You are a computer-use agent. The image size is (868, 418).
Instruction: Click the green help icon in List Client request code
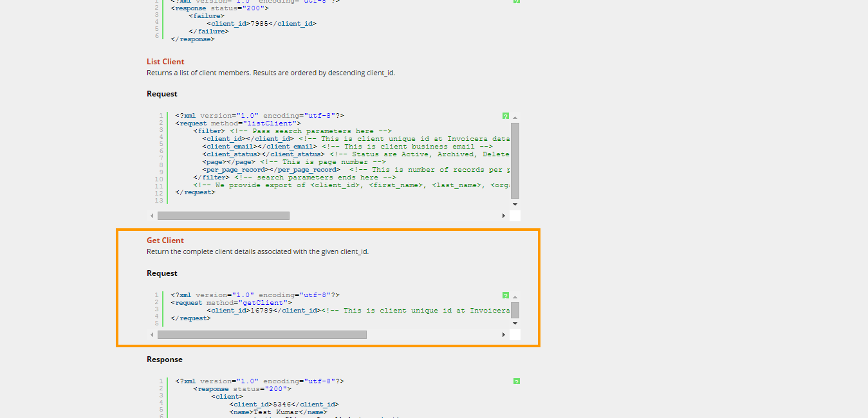coord(506,116)
